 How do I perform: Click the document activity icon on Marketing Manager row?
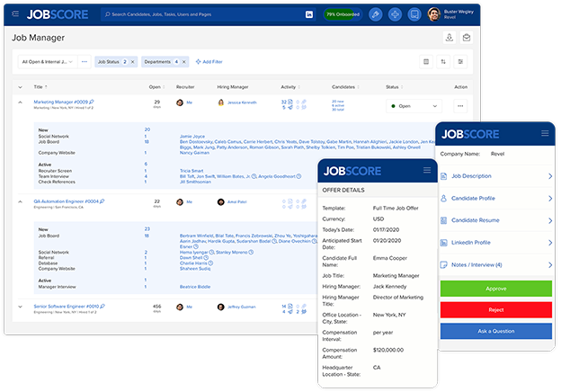click(290, 102)
